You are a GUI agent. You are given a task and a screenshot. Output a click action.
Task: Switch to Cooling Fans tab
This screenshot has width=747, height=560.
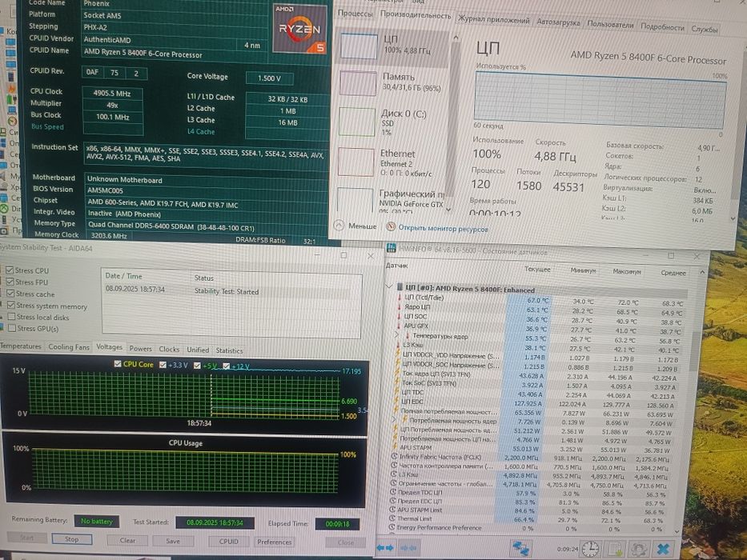pyautogui.click(x=69, y=346)
